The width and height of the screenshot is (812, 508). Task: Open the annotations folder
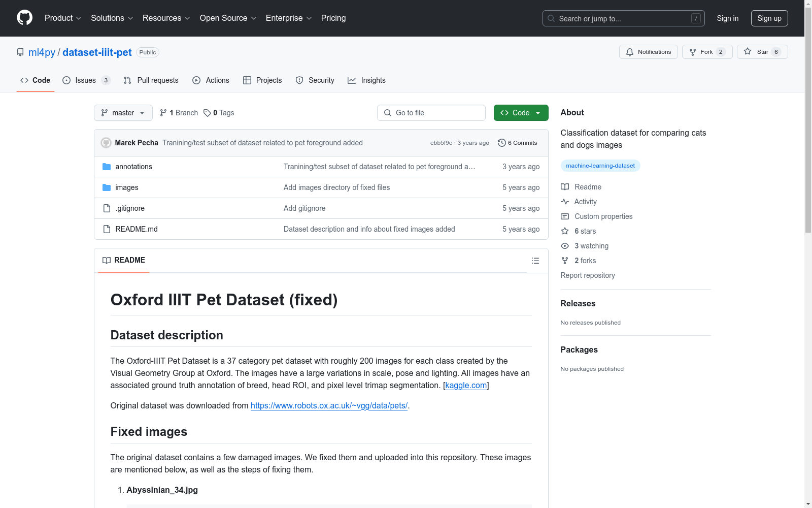pos(133,167)
